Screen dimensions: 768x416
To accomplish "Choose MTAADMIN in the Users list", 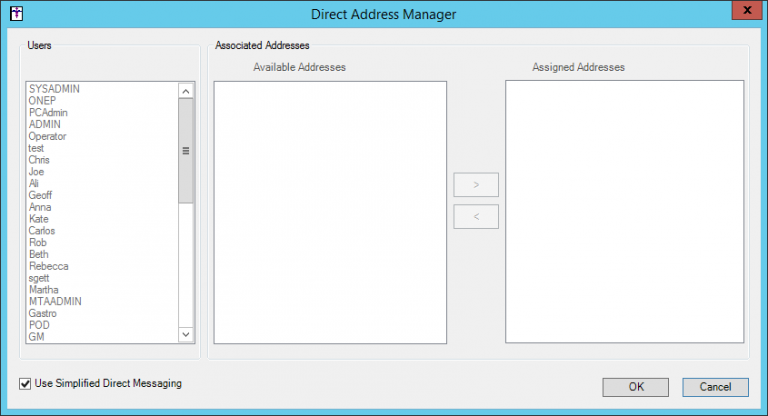I will 55,301.
